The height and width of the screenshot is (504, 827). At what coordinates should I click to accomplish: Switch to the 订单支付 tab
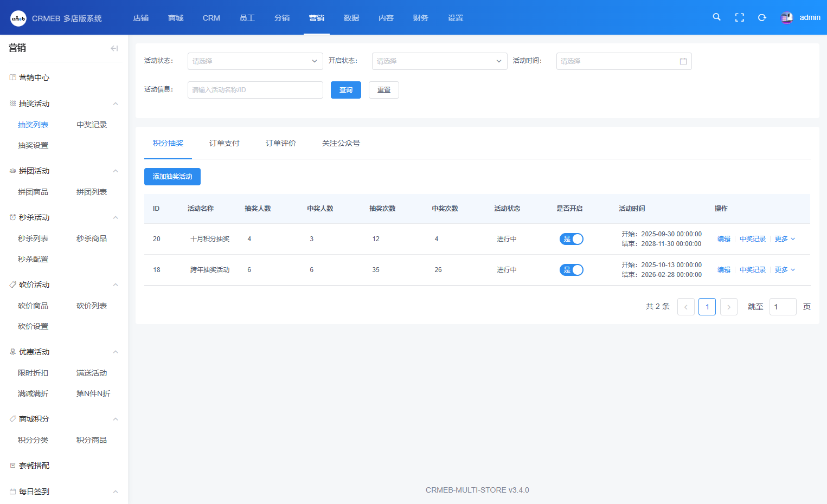point(224,143)
